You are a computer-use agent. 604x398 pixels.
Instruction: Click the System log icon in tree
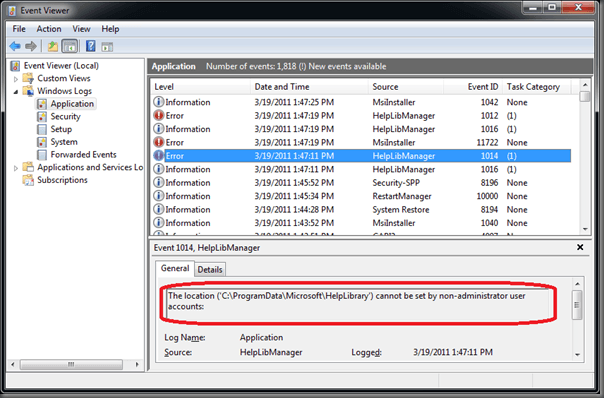tap(42, 142)
